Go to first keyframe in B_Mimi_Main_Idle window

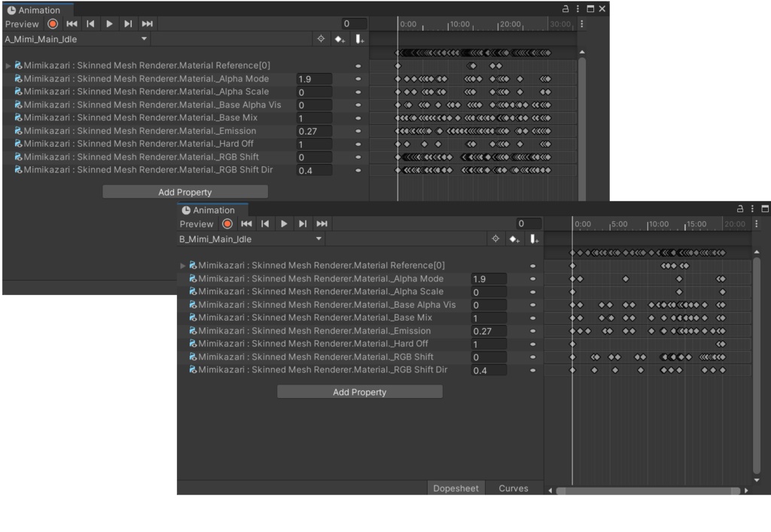246,223
